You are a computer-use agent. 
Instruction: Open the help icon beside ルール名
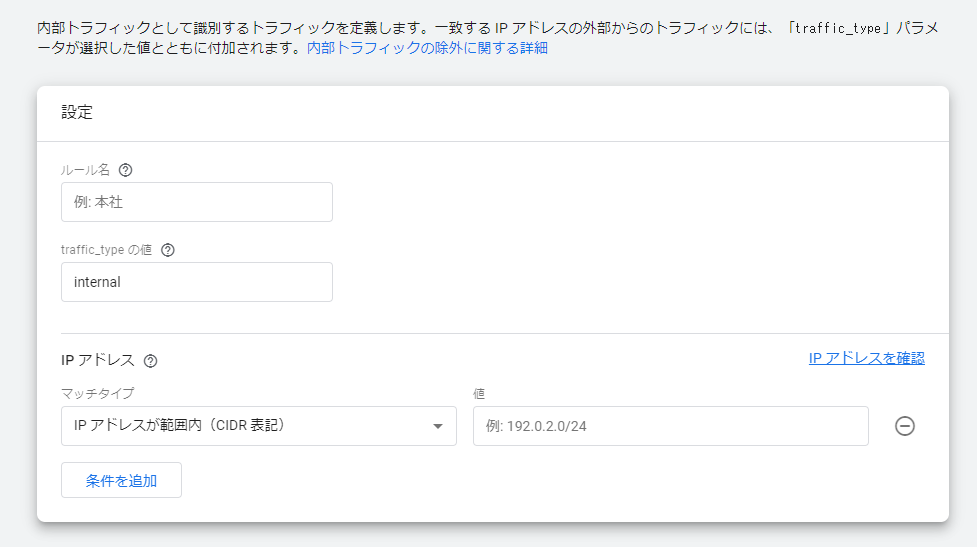tap(125, 170)
